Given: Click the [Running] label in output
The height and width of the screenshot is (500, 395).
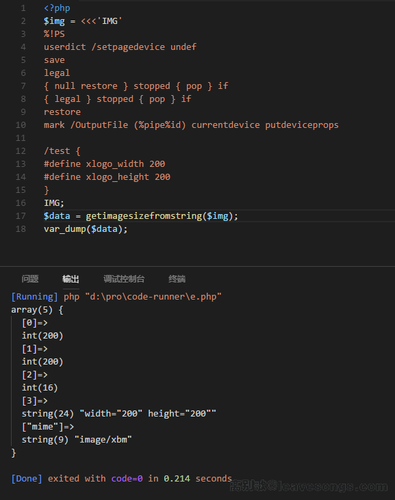Looking at the screenshot, I should click(x=34, y=297).
